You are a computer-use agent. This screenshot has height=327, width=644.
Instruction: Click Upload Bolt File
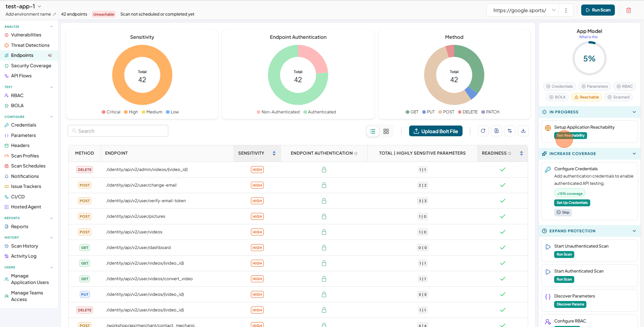[436, 131]
